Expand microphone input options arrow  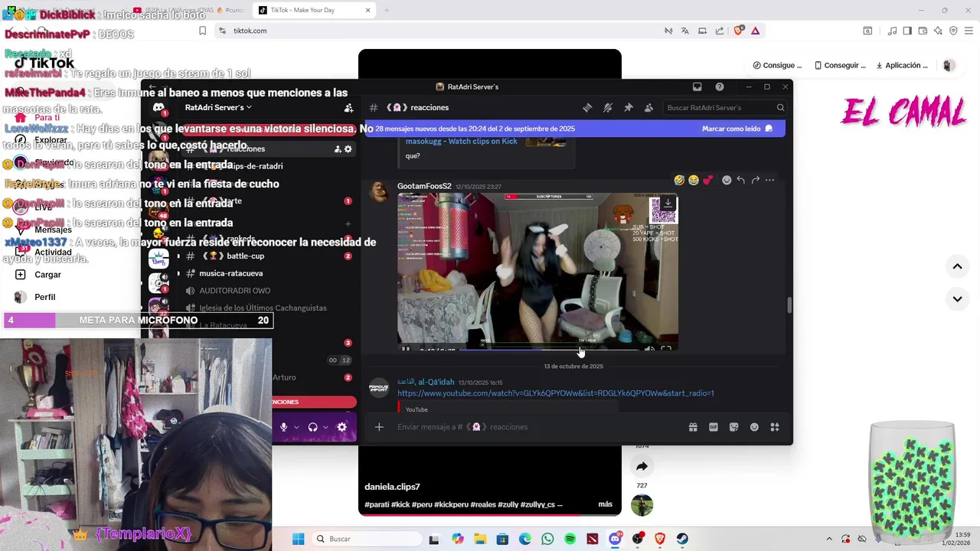point(296,427)
